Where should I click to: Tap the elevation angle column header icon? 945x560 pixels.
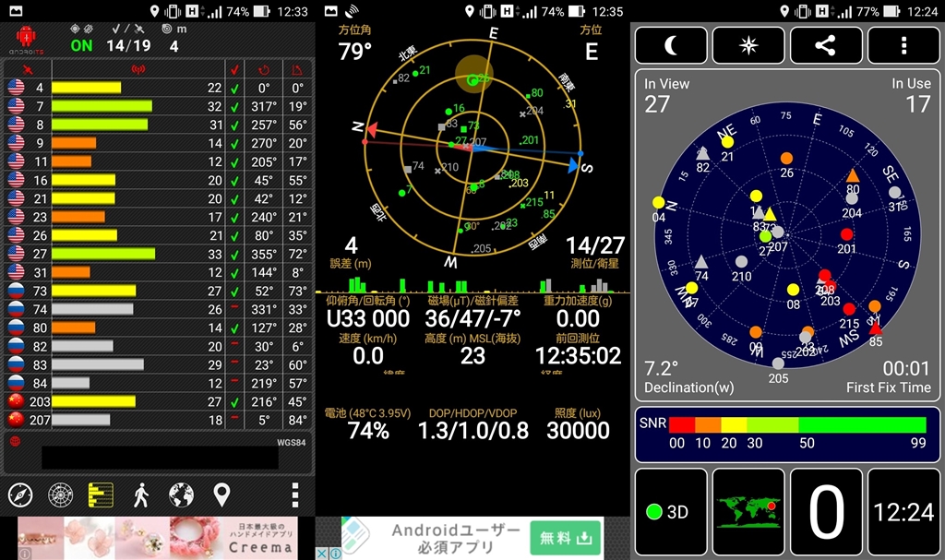pos(297,70)
